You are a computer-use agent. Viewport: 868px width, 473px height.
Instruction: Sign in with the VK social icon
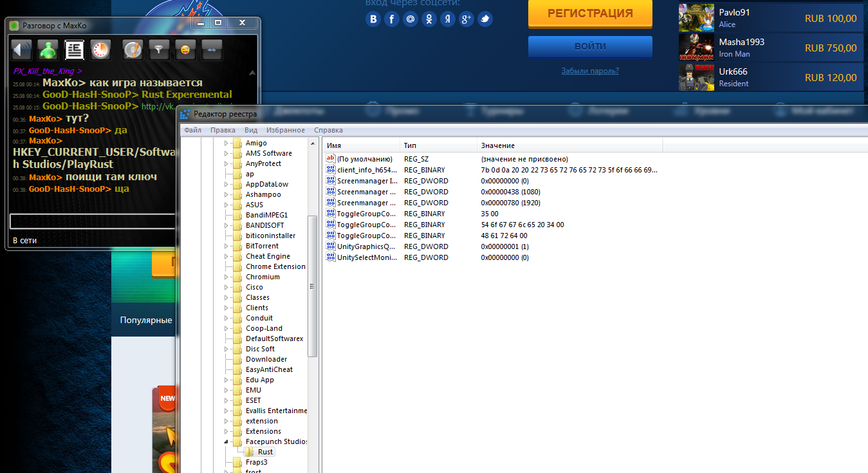[373, 19]
